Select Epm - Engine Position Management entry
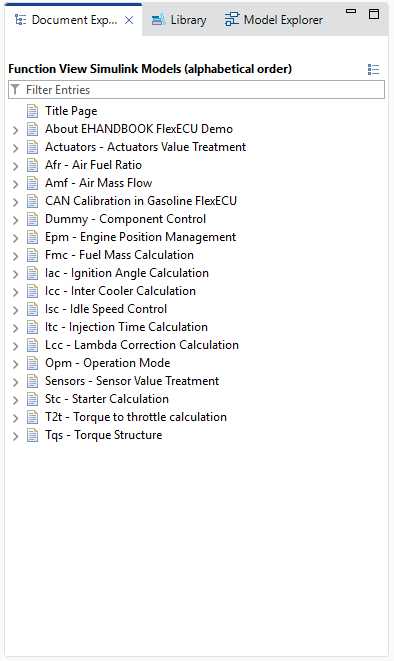The width and height of the screenshot is (394, 661). (140, 237)
